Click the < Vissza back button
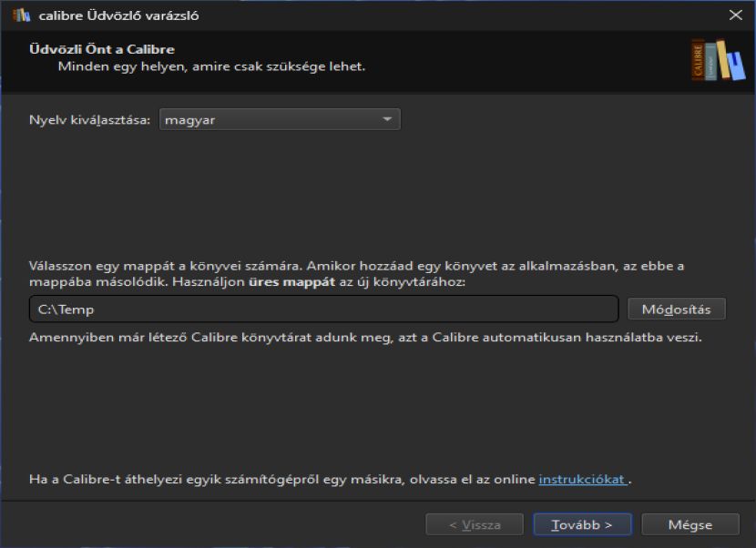The height and width of the screenshot is (548, 756). (475, 524)
